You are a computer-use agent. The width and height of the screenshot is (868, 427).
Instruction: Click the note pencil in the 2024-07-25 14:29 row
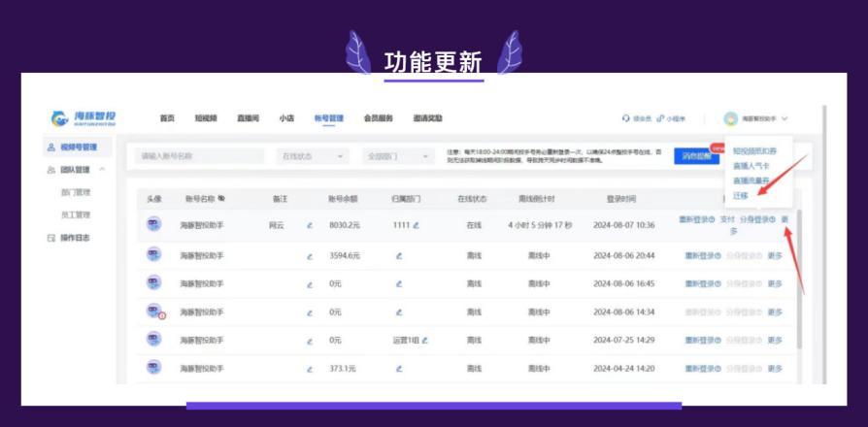coord(310,341)
